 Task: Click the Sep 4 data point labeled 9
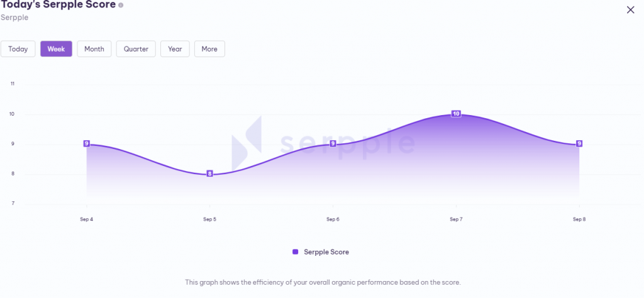click(87, 143)
